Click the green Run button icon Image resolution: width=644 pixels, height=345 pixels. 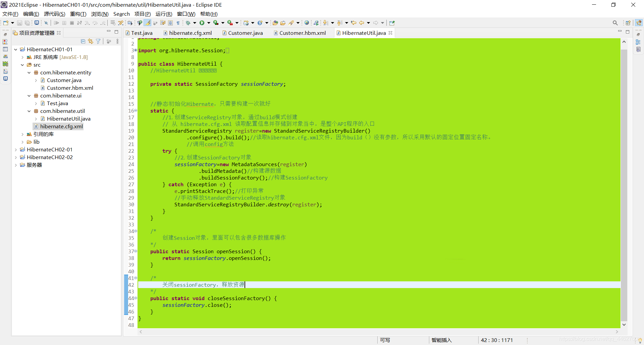(x=202, y=23)
